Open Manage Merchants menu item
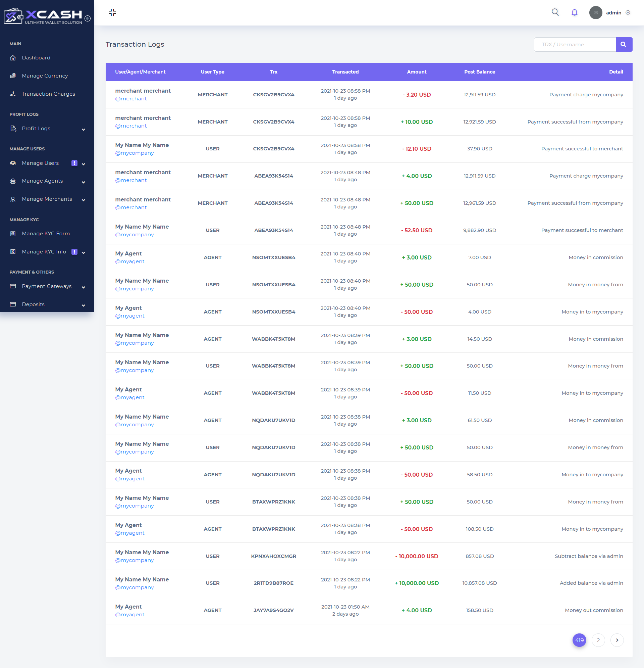 pos(47,199)
